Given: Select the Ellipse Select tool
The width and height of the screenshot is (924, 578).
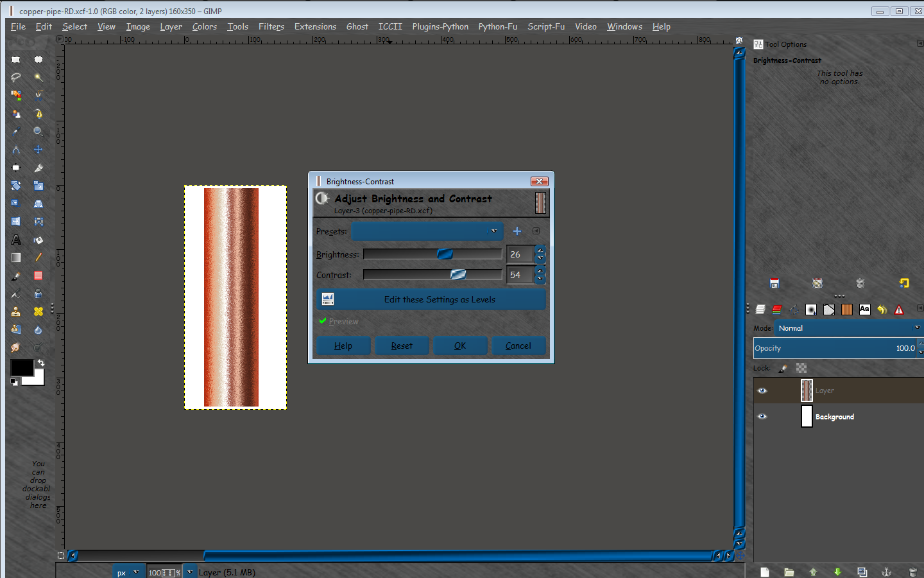Looking at the screenshot, I should (38, 59).
